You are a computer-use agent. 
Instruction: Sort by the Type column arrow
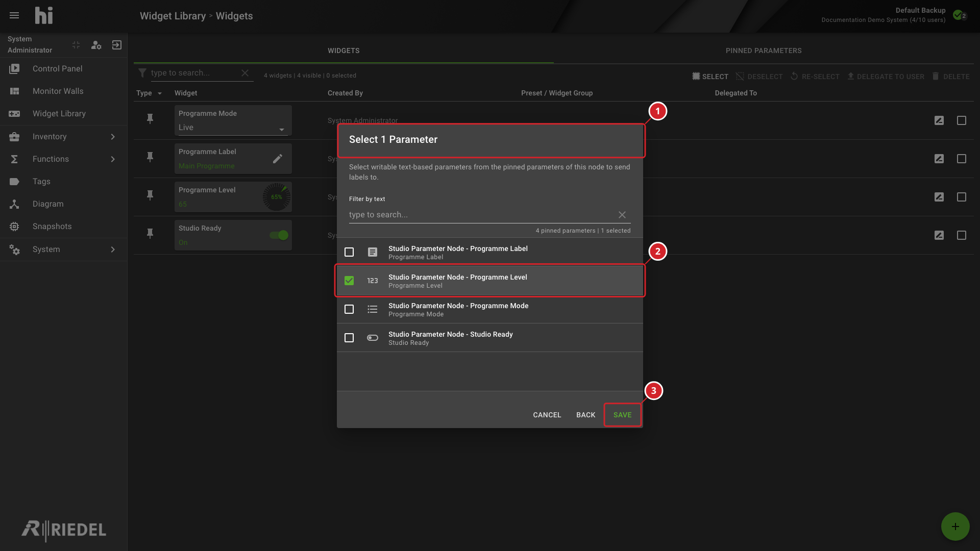click(160, 93)
